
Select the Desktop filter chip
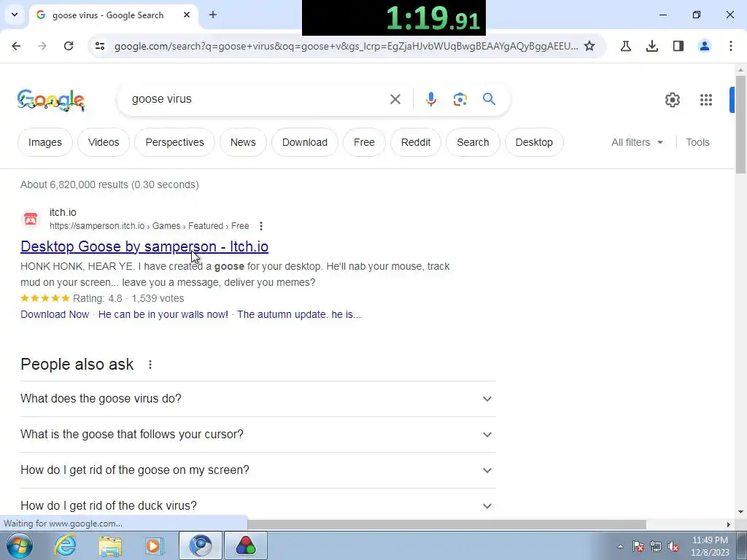pos(534,142)
